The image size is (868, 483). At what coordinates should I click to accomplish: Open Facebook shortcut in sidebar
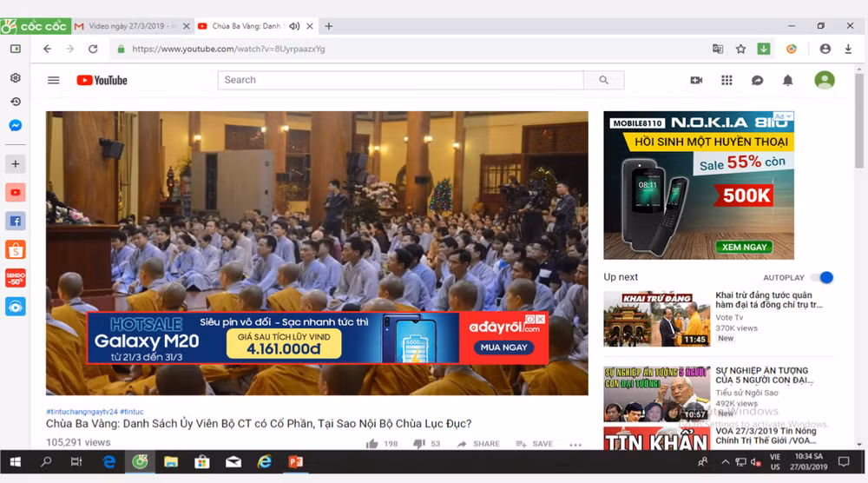tap(16, 221)
